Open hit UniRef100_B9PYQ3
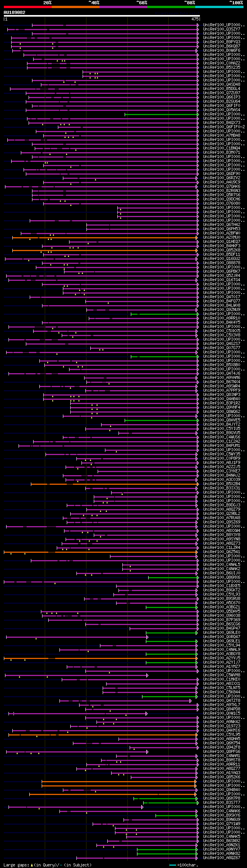This screenshot has height=868, width=247. coord(222,42)
